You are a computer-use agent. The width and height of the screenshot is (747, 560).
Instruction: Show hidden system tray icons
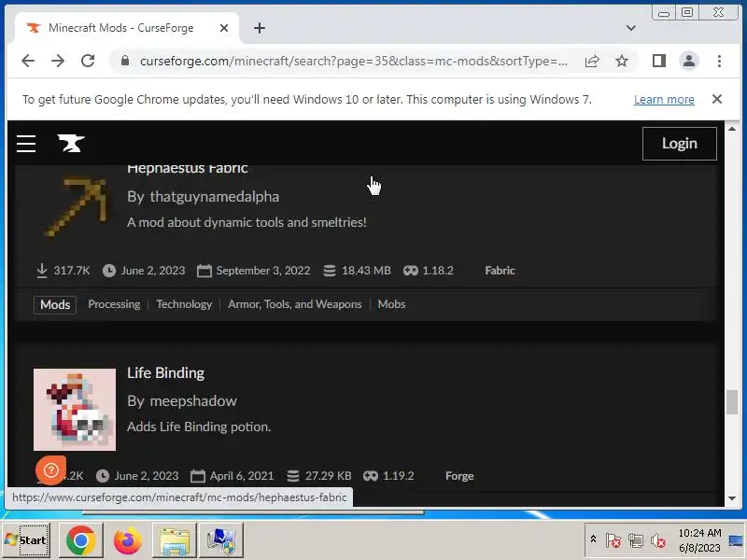coord(594,539)
